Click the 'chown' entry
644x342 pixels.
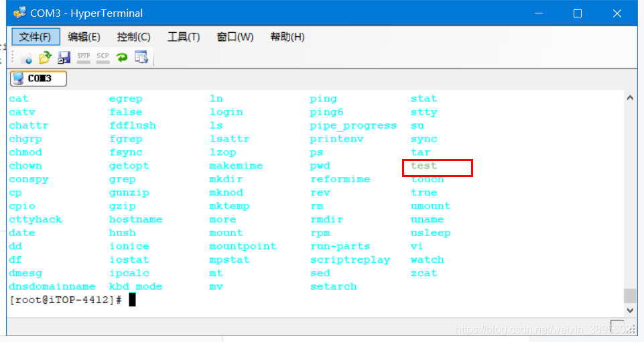point(25,166)
